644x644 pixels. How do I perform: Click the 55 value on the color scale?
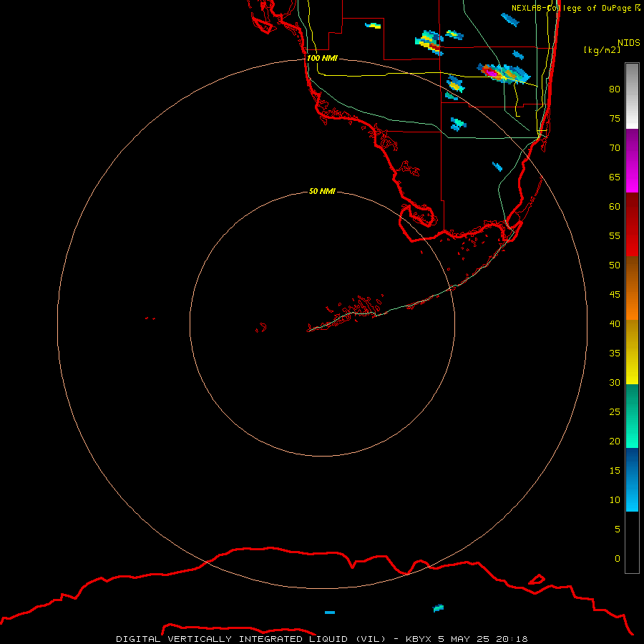(x=615, y=236)
